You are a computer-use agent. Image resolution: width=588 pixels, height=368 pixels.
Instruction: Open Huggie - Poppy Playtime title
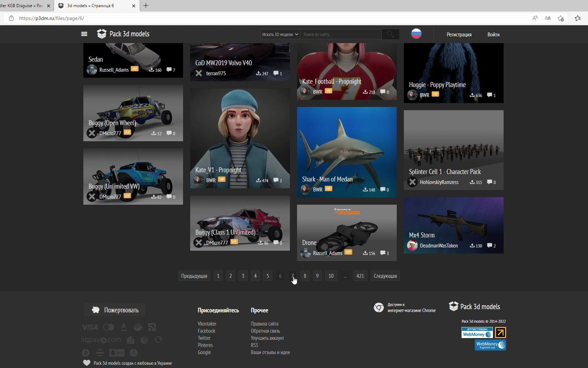(437, 85)
